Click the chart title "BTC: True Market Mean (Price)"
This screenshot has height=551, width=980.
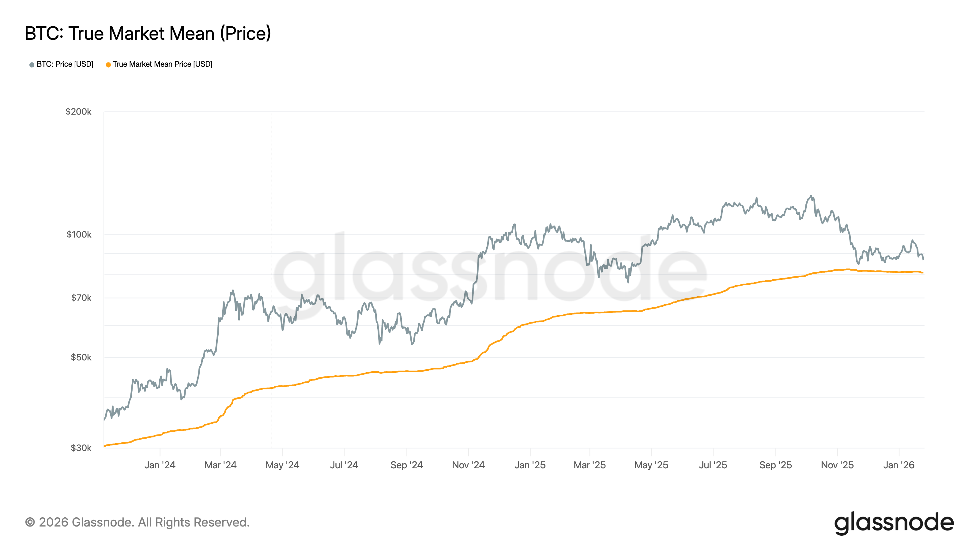pyautogui.click(x=148, y=33)
